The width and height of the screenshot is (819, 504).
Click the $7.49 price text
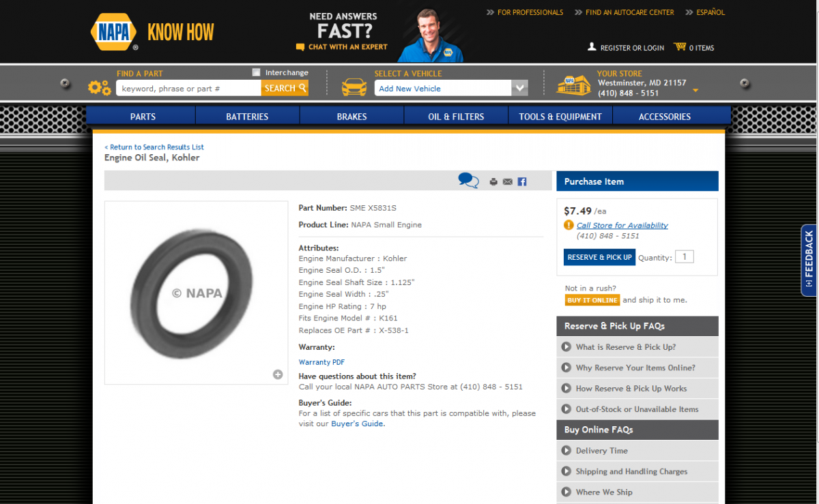(x=577, y=211)
